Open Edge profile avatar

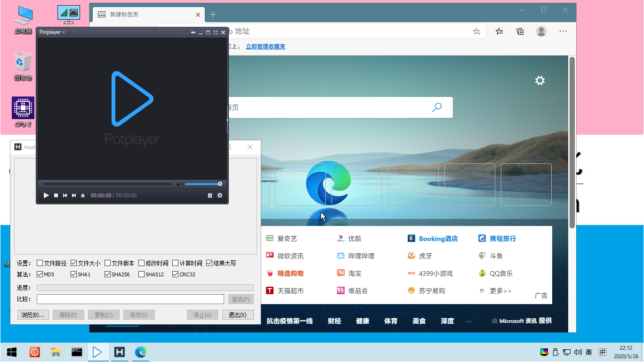click(x=541, y=32)
